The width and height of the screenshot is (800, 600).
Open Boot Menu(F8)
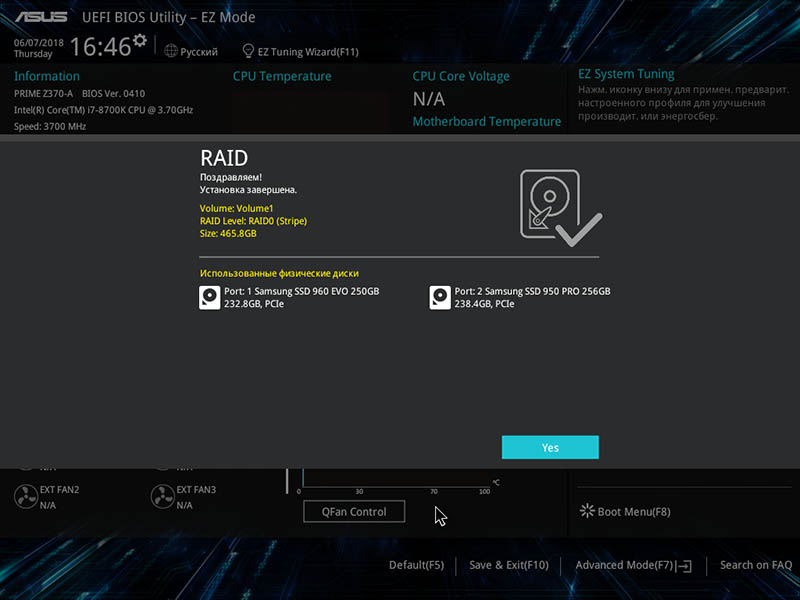point(634,512)
